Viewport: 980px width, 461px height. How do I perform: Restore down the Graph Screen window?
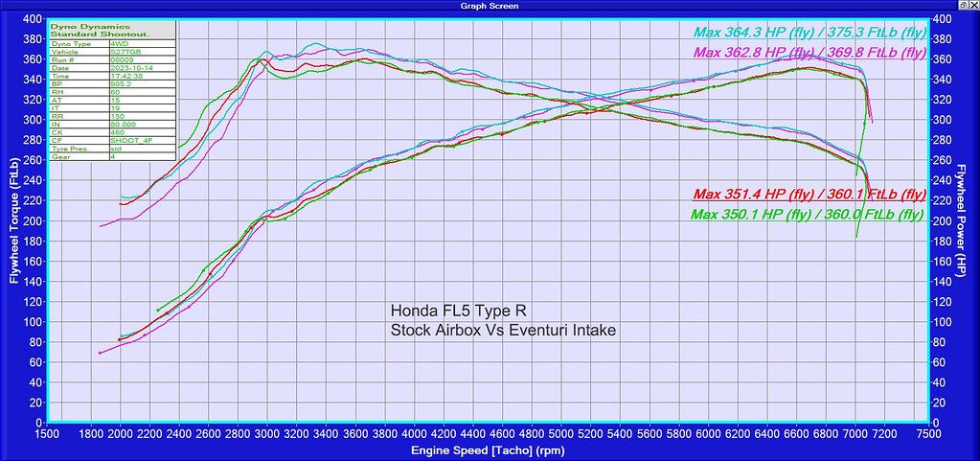tap(963, 5)
